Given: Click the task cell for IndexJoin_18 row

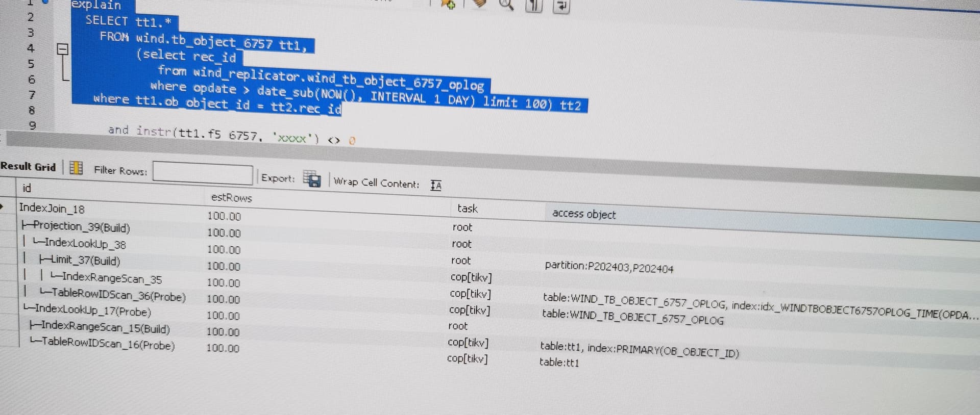Looking at the screenshot, I should tap(462, 227).
